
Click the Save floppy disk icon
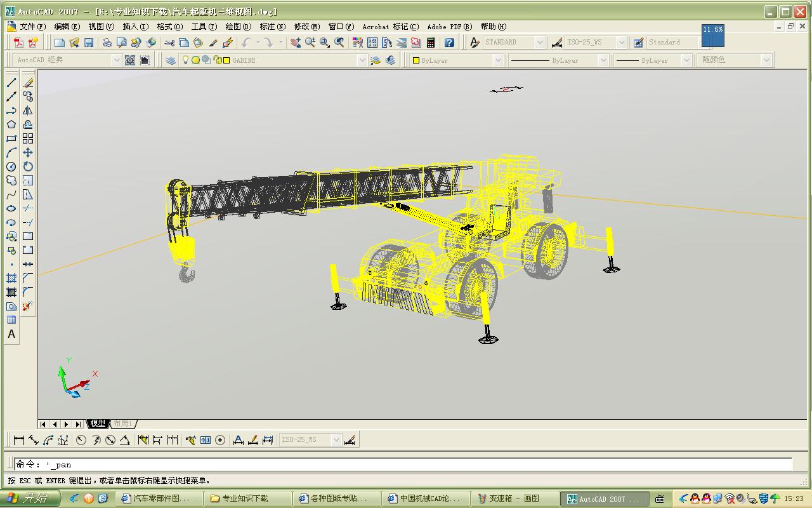coord(89,43)
